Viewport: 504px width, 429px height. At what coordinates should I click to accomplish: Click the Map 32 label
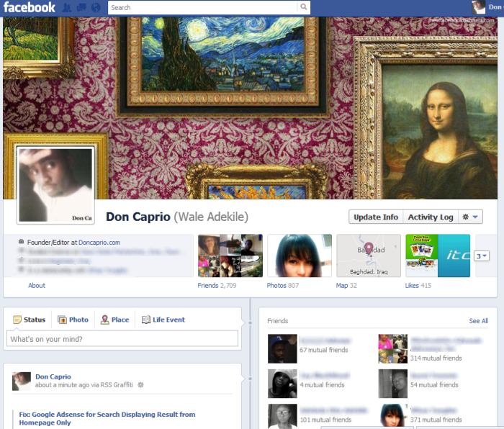(x=346, y=285)
